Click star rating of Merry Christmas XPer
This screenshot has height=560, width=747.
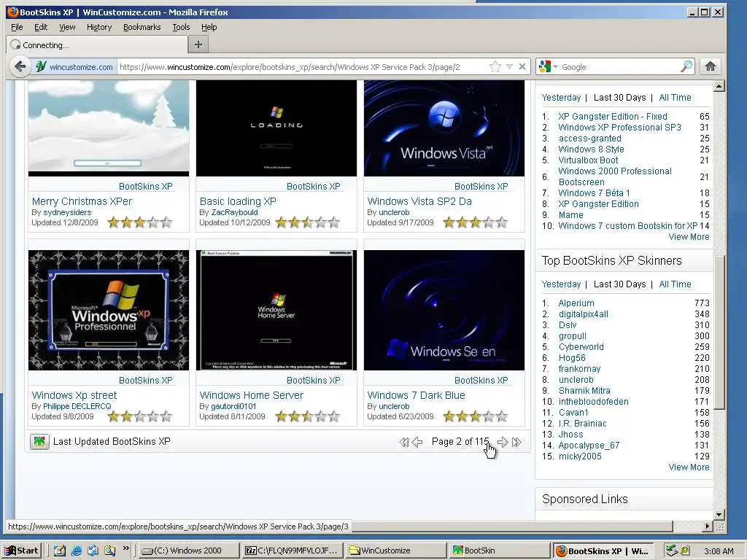(139, 222)
